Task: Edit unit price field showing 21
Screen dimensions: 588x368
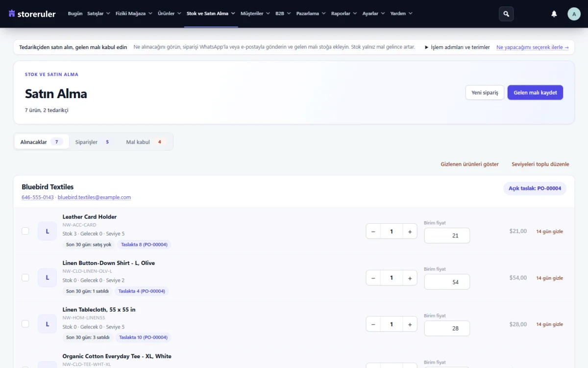Action: 447,236
